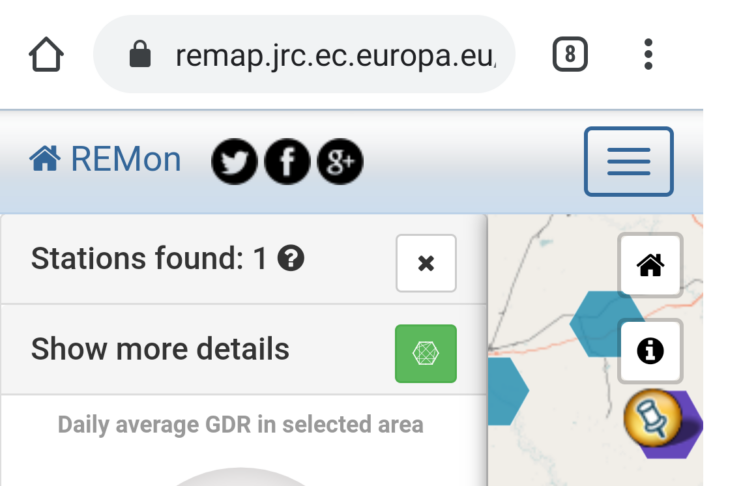The image size is (741, 486).
Task: Click the Show more details label
Action: click(160, 349)
